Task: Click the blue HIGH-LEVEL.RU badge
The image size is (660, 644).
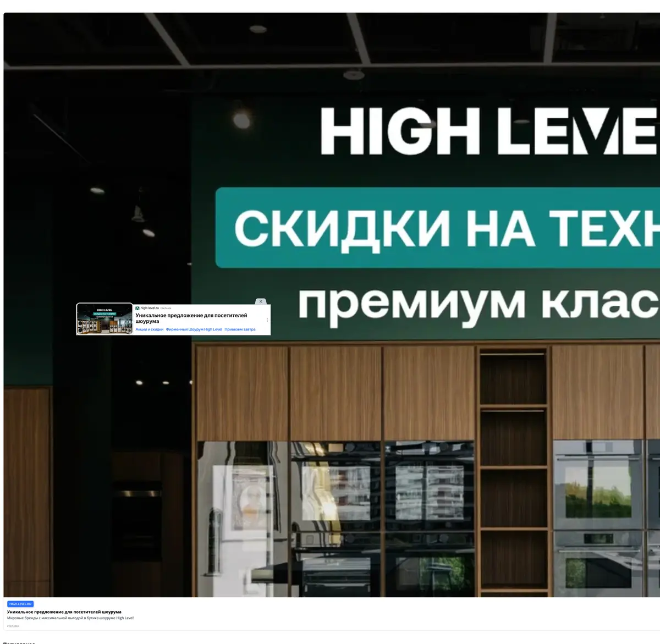Action: click(x=20, y=604)
